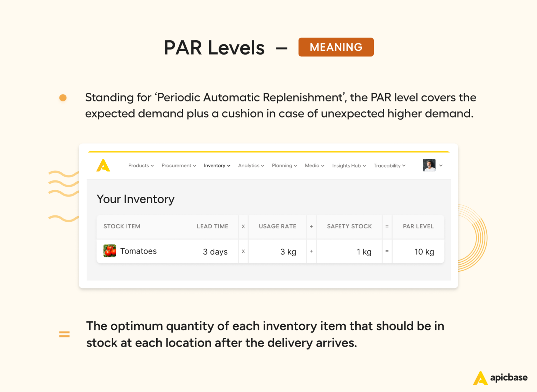Click the Your Inventory heading
The image size is (537, 392).
click(x=135, y=199)
